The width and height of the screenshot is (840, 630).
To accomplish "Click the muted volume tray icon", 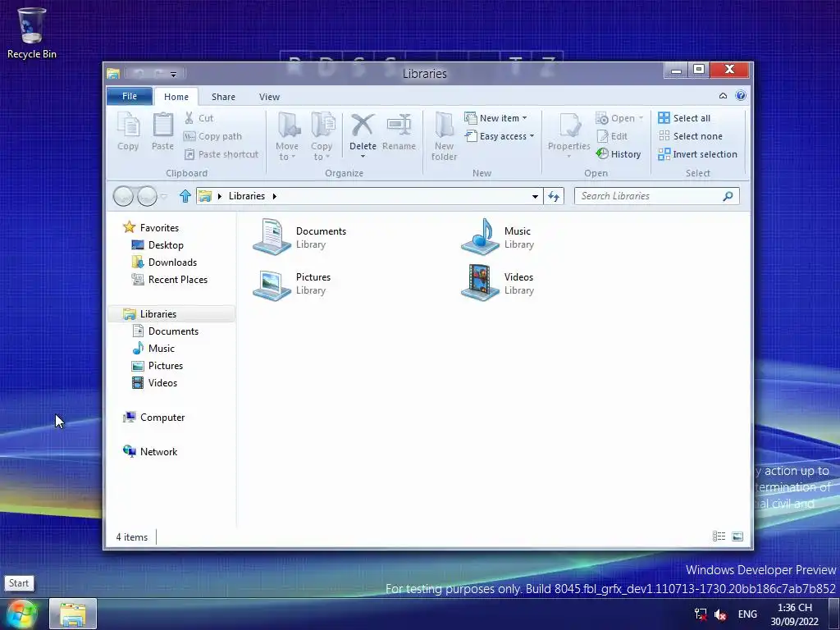I will pos(720,614).
